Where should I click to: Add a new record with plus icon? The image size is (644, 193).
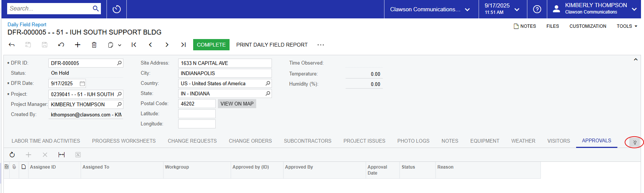[x=78, y=45]
